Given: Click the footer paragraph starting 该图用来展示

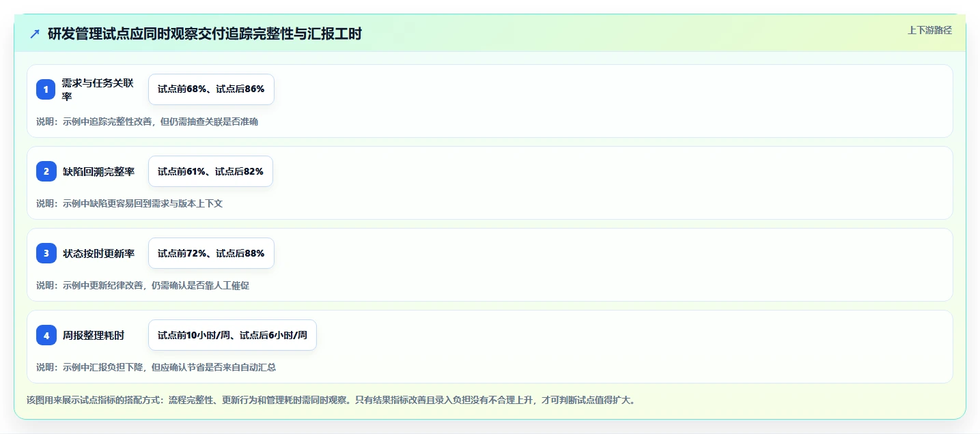Looking at the screenshot, I should tap(331, 400).
